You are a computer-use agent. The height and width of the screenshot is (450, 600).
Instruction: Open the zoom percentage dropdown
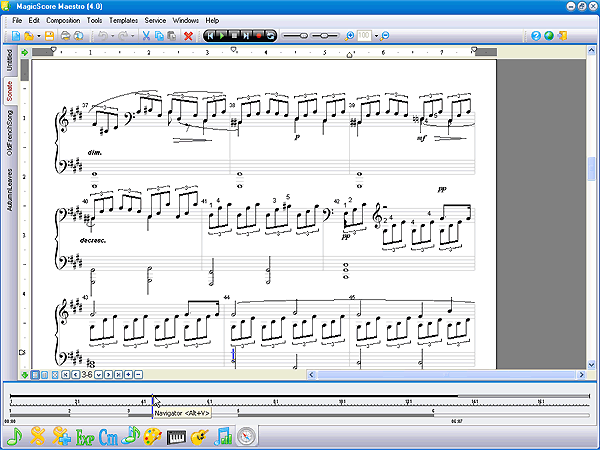pos(376,36)
